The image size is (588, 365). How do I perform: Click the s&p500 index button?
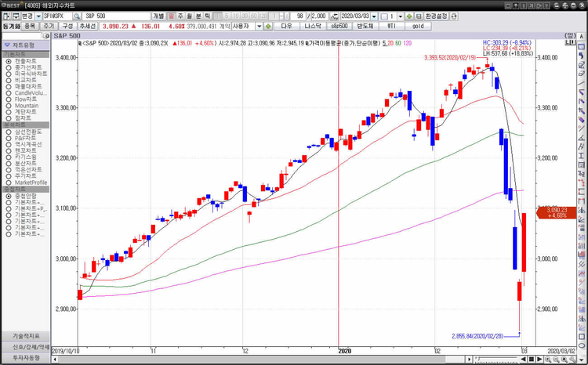point(339,26)
